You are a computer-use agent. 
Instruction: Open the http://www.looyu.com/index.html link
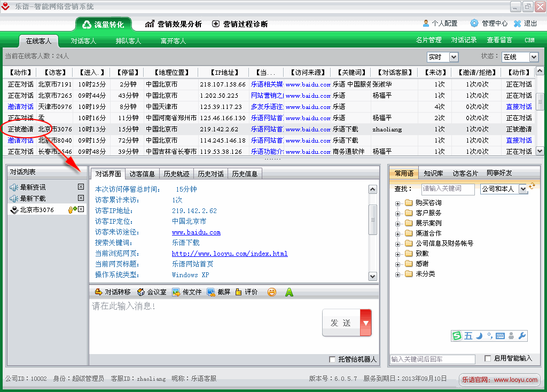pos(230,254)
